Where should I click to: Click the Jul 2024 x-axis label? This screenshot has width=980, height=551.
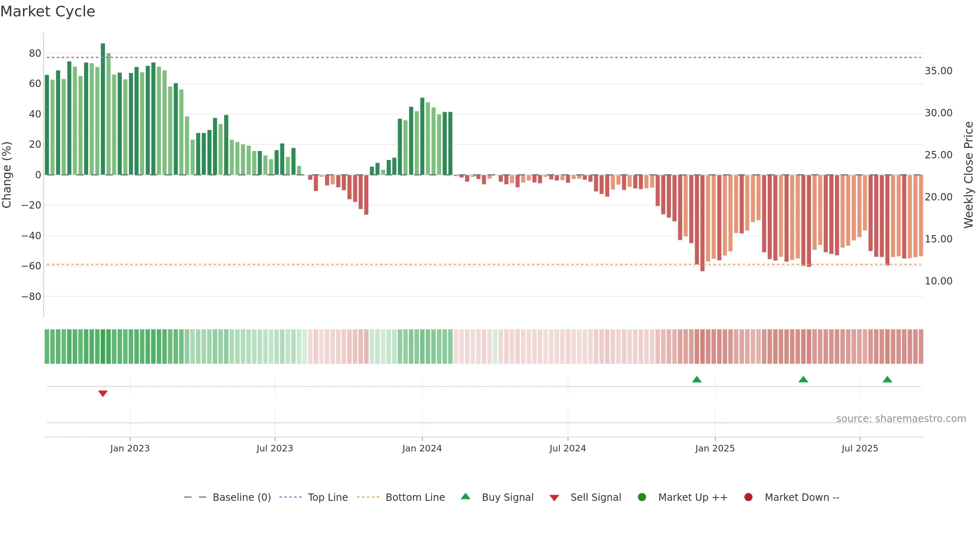click(568, 449)
